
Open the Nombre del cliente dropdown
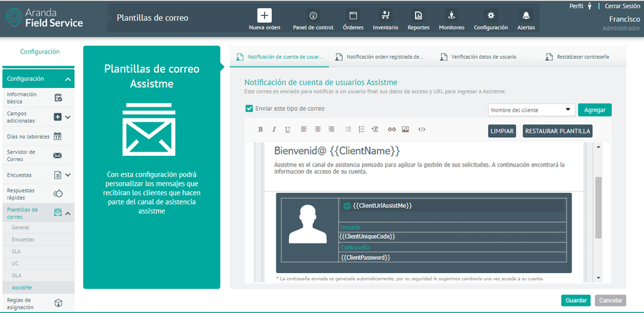click(531, 110)
